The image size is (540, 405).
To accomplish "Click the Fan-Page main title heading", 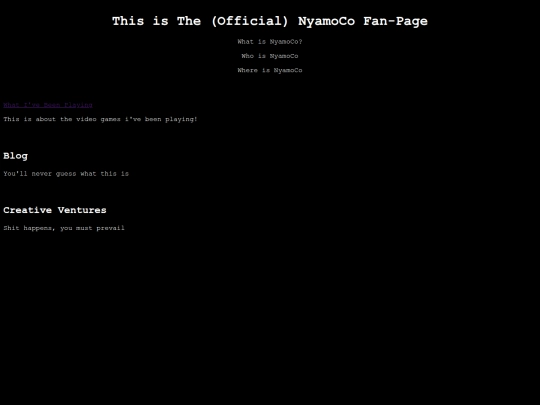I will 270,21.
